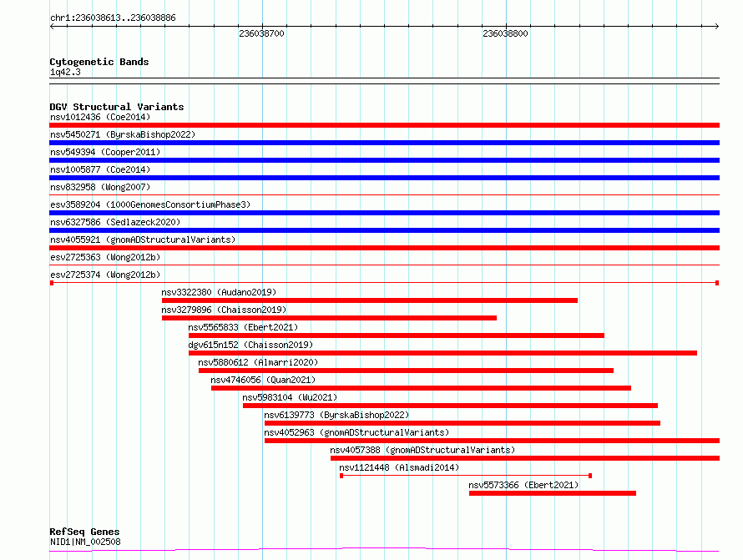The image size is (743, 560).
Task: Open variant label nsv832958 (Wong2007)
Action: point(100,187)
